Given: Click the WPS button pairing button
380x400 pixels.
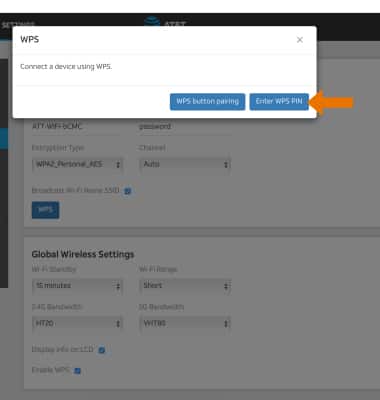Looking at the screenshot, I should 207,101.
